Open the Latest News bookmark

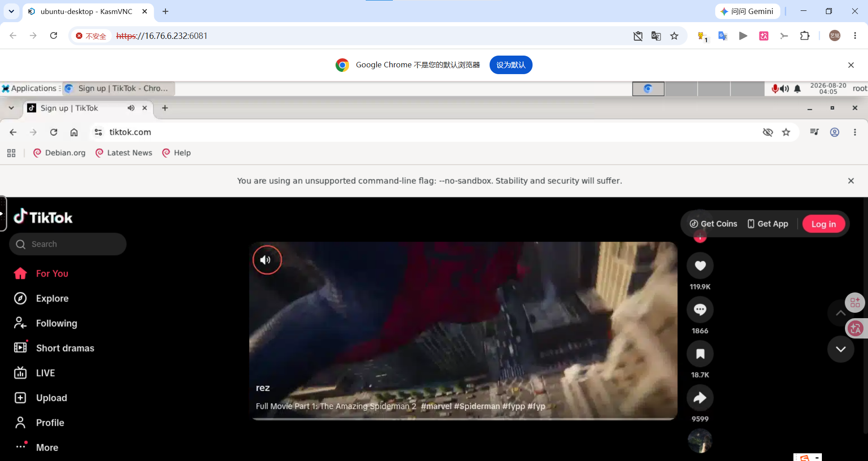click(x=124, y=153)
